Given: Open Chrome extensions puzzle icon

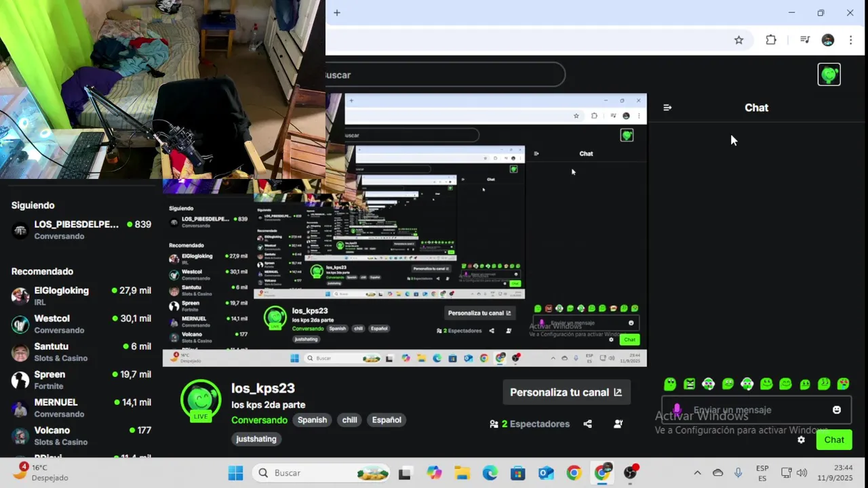Looking at the screenshot, I should click(771, 40).
